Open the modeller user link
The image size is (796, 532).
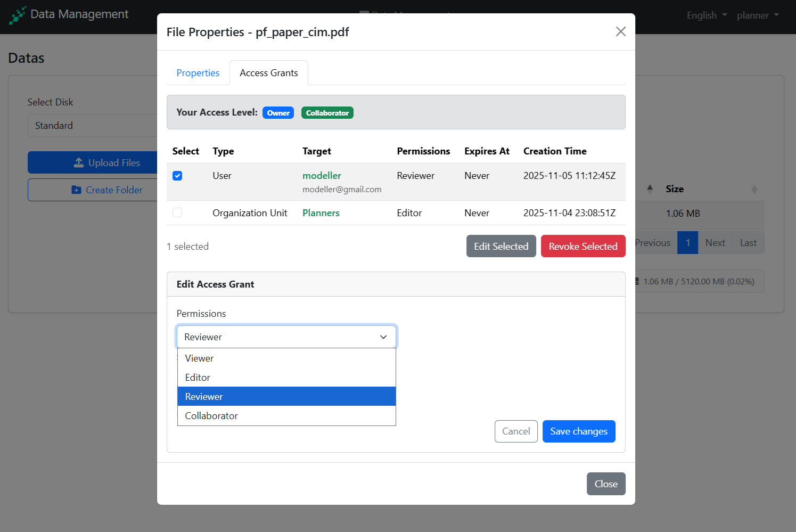click(322, 176)
